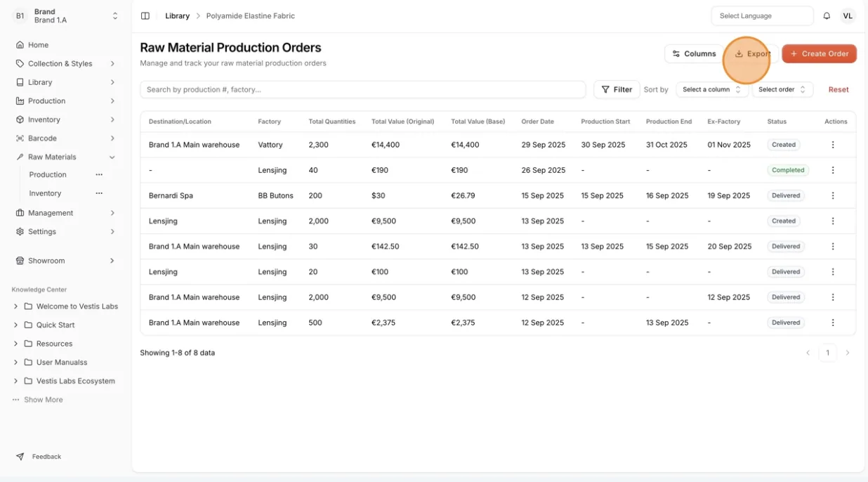Open options dots next to Raw Materials Production
The width and height of the screenshot is (868, 482).
coord(99,175)
